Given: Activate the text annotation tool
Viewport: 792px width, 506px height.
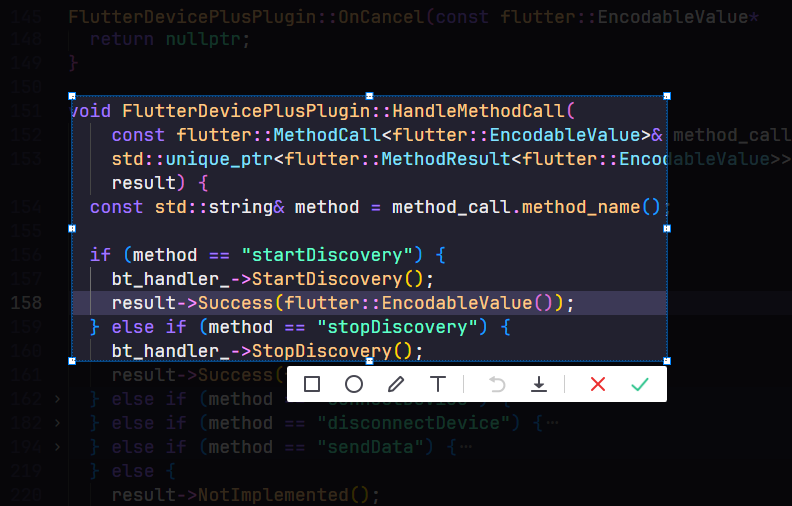Looking at the screenshot, I should click(438, 384).
